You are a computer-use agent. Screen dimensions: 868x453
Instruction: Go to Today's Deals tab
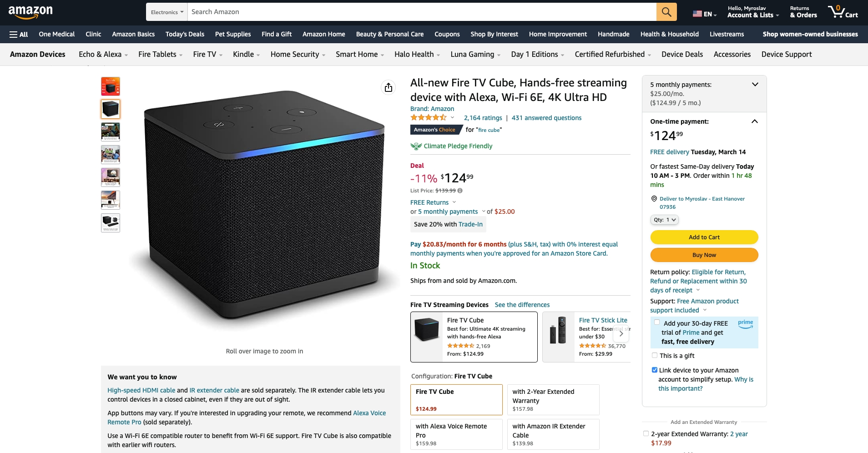185,34
